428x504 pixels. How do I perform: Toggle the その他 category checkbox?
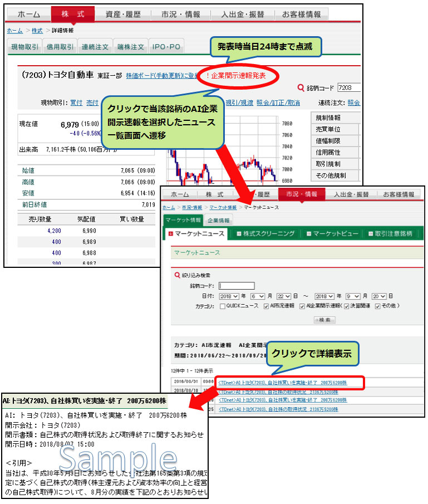point(378,306)
